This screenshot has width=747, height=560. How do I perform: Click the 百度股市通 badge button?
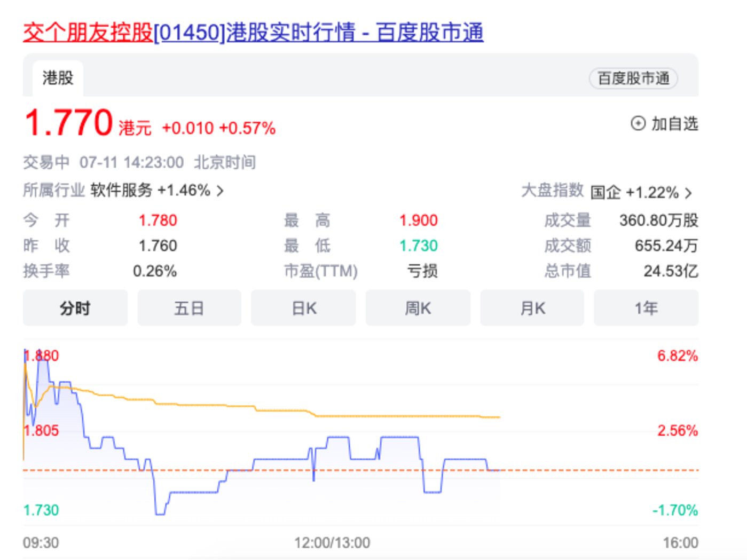[633, 78]
